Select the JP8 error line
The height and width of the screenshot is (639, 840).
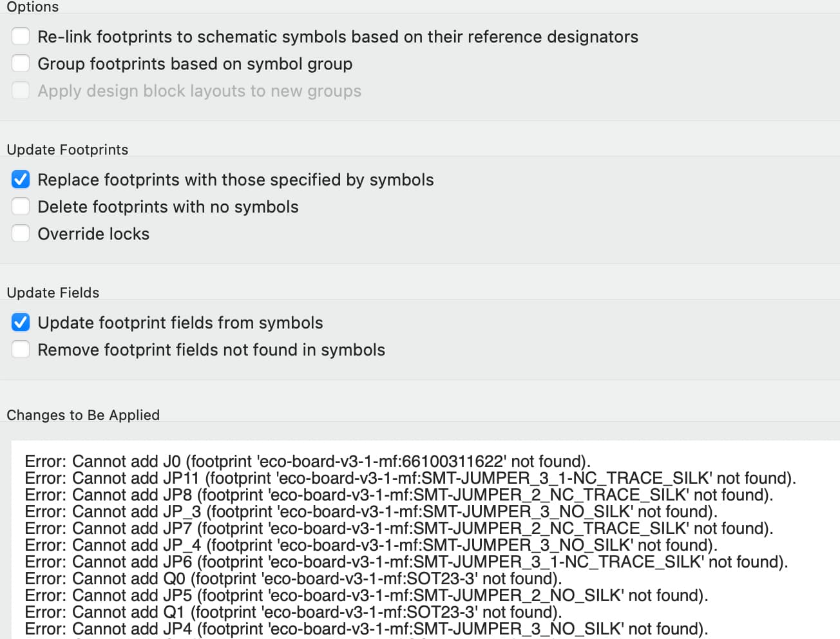(399, 495)
